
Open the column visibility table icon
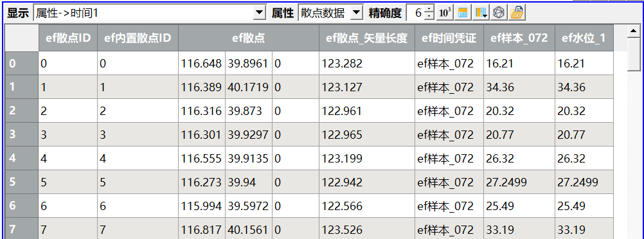pos(481,13)
